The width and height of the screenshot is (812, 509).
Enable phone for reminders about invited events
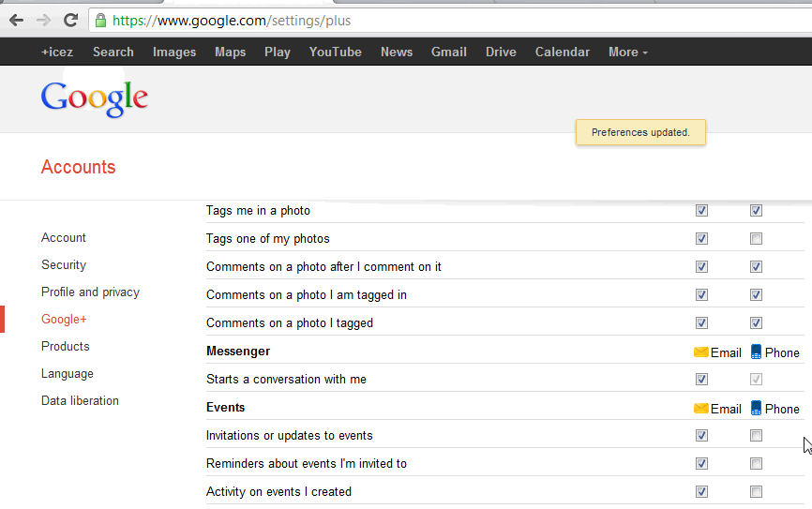756,464
